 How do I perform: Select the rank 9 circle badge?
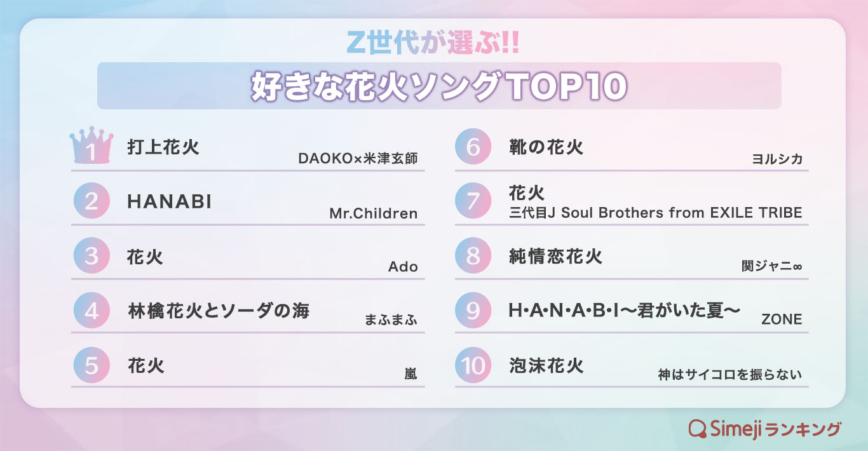pyautogui.click(x=473, y=311)
